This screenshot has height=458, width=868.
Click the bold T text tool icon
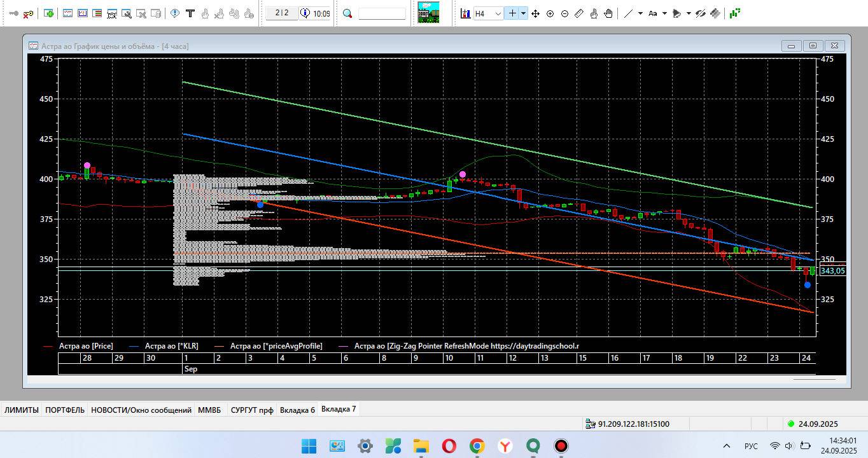pyautogui.click(x=190, y=13)
